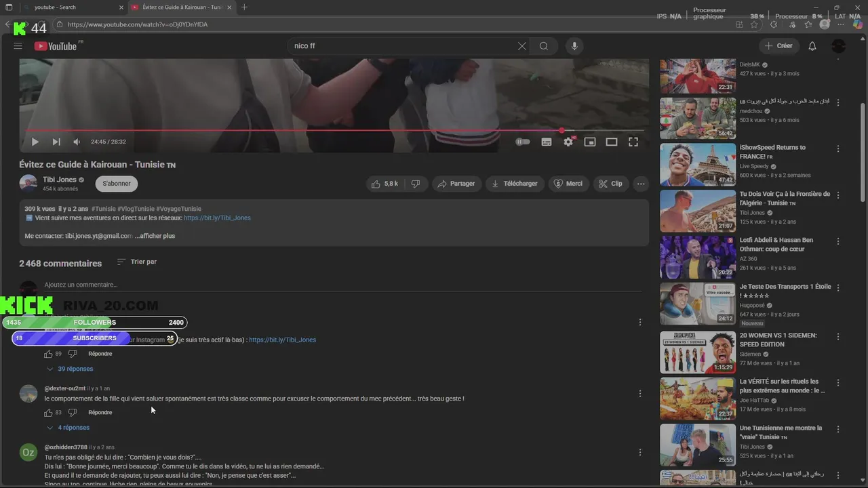Open the #Tunisie hashtag
Image resolution: width=868 pixels, height=488 pixels.
point(104,209)
